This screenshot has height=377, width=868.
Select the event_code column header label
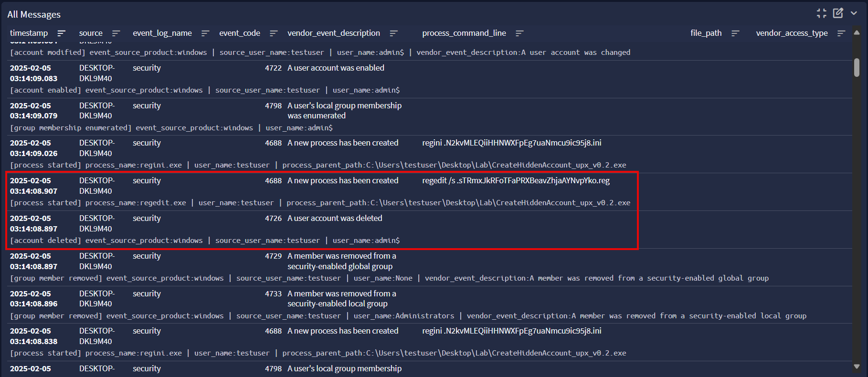(x=240, y=33)
